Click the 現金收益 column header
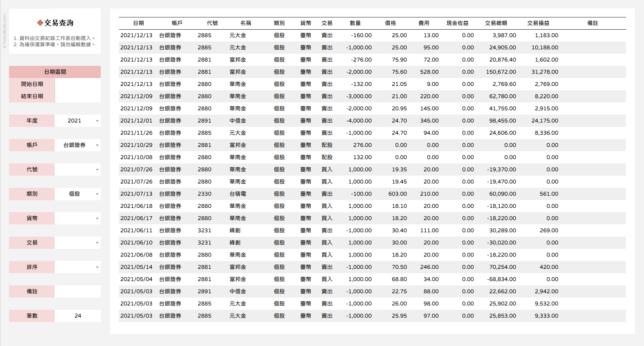 457,23
